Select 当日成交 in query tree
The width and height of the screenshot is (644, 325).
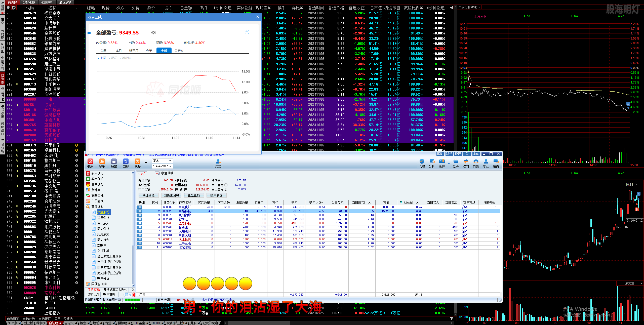[x=103, y=223]
